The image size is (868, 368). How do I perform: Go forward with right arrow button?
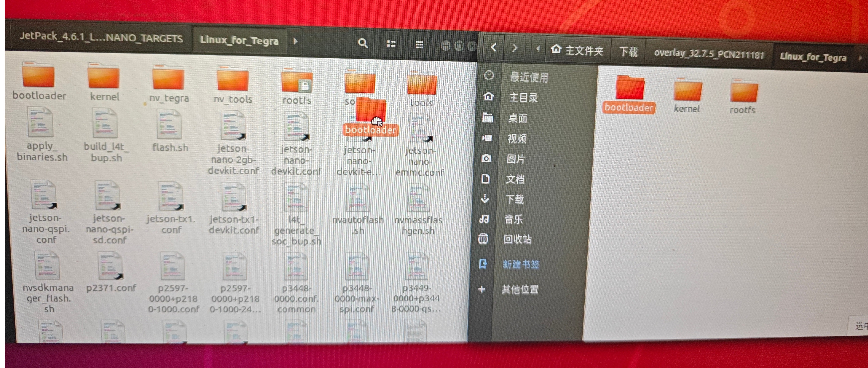tap(515, 48)
